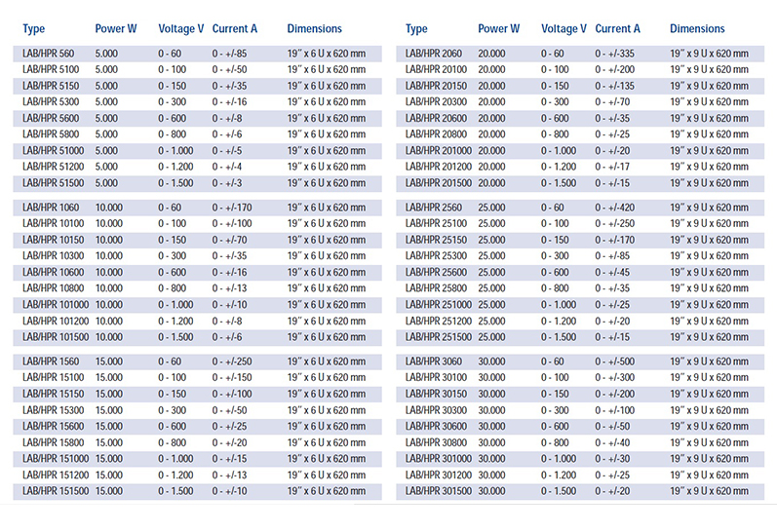The width and height of the screenshot is (777, 532).
Task: Select the LAB/HPR 2060 type cell
Action: point(434,54)
